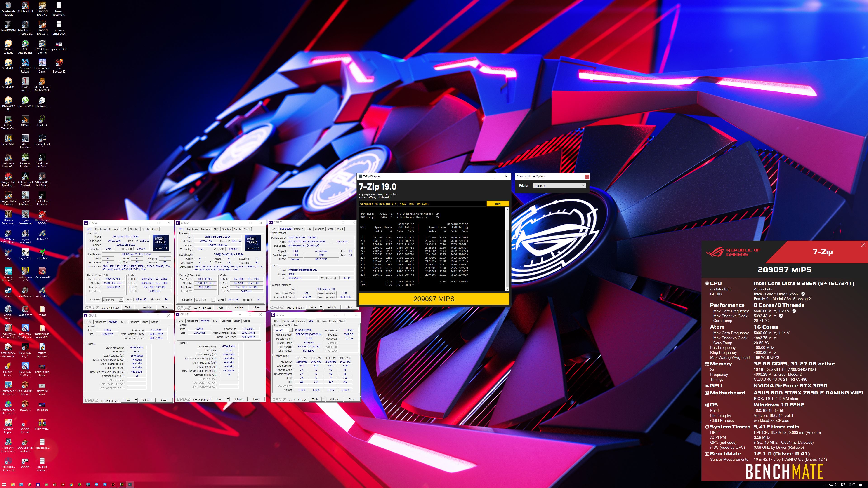Open the volume control in system tray

click(836, 485)
